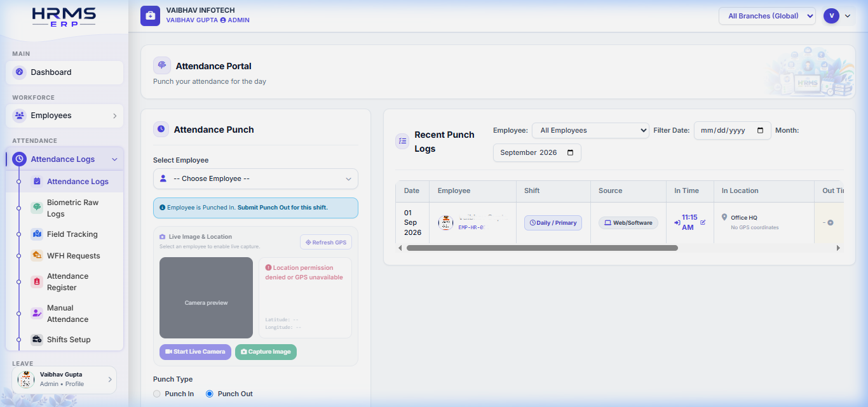Select the Punch Out radio button
Viewport: 868px width, 407px height.
210,394
